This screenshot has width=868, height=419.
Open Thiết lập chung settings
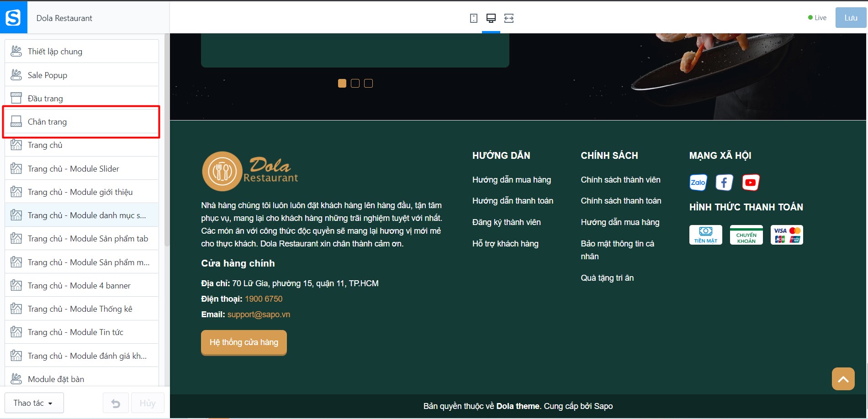82,51
